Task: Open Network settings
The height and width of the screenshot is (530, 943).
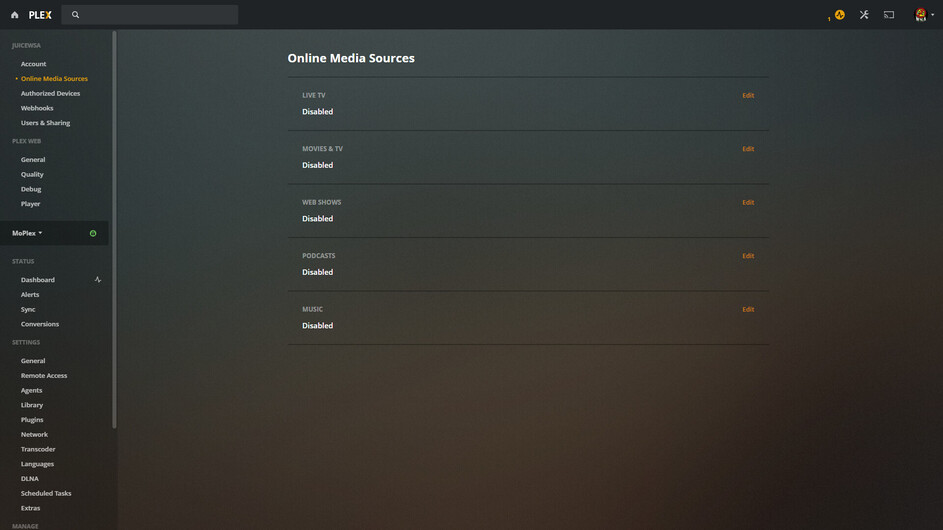Action: click(34, 434)
